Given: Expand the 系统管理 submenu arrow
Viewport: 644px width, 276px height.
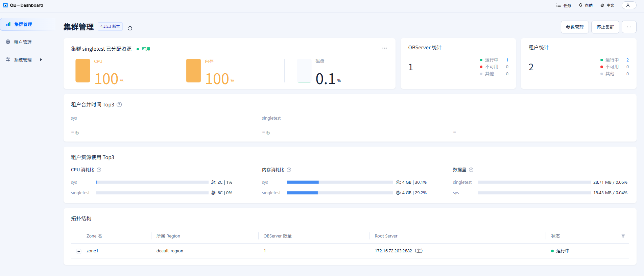Looking at the screenshot, I should point(41,60).
